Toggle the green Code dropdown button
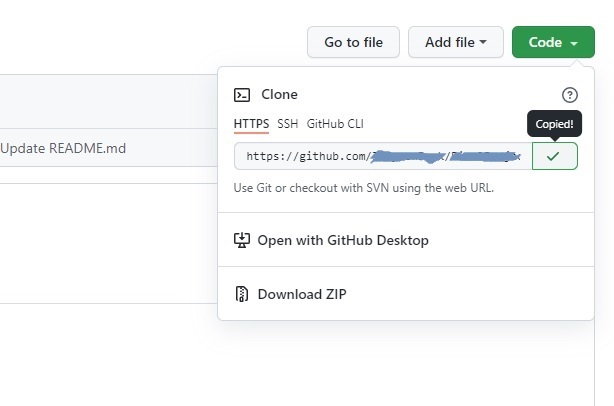Image resolution: width=614 pixels, height=406 pixels. [553, 42]
